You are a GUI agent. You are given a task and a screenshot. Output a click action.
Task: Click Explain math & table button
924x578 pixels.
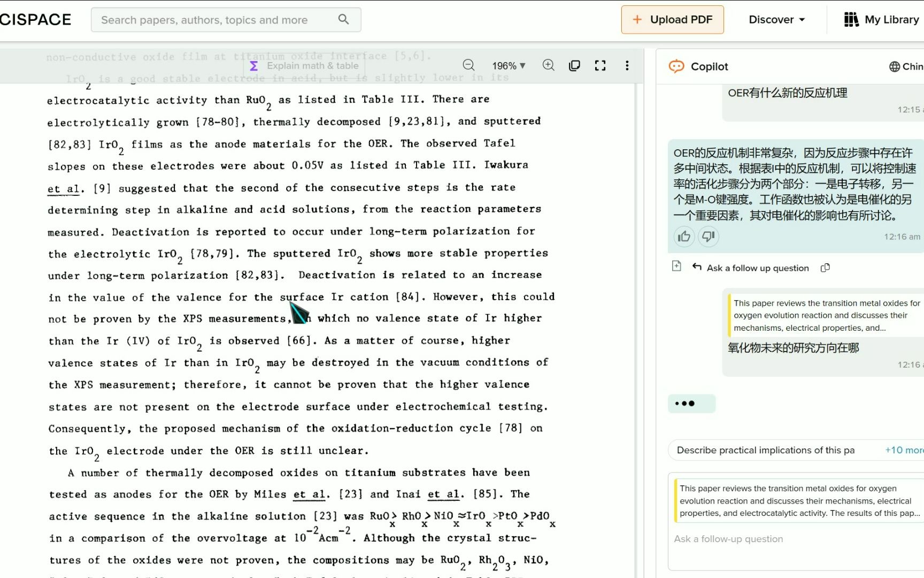click(x=304, y=66)
